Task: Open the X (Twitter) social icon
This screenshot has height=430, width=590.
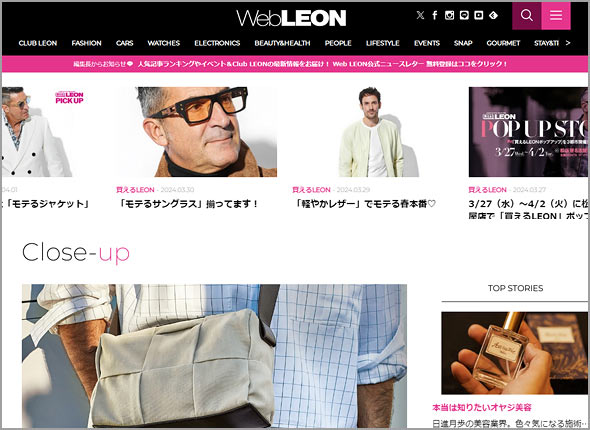Action: 420,15
